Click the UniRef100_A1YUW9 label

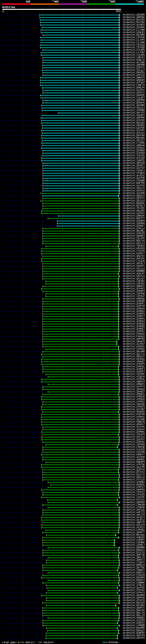tap(134, 63)
